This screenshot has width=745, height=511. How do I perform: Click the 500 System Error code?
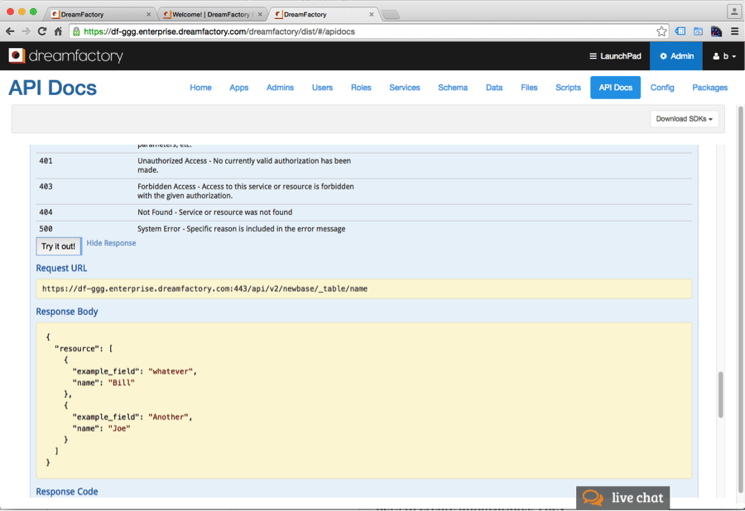tap(46, 229)
